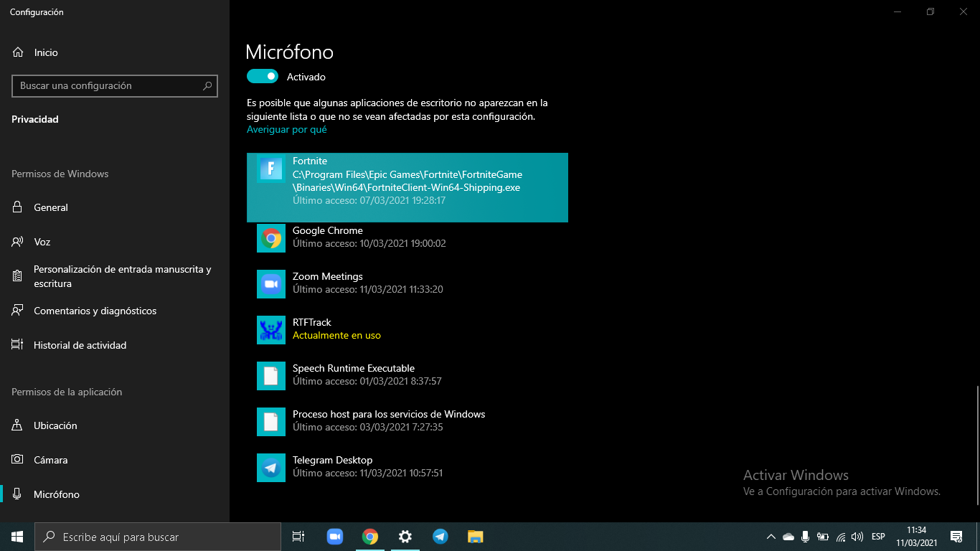The image size is (980, 551).
Task: Open Telegram from the taskbar
Action: (x=440, y=537)
